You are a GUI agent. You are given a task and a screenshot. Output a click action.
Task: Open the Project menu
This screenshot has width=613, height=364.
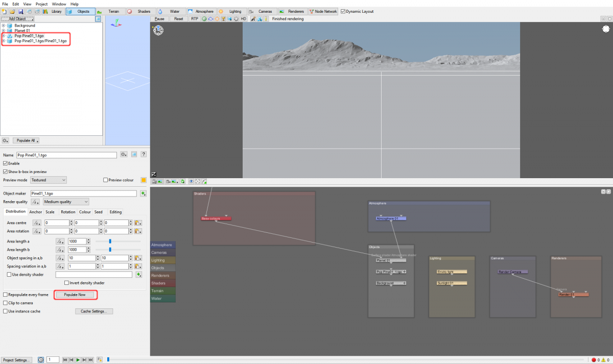coord(41,4)
